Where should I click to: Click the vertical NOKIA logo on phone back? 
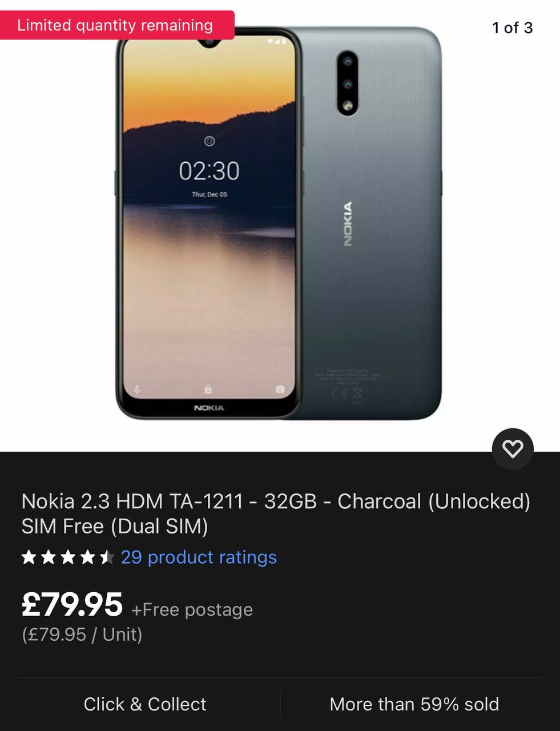(348, 224)
